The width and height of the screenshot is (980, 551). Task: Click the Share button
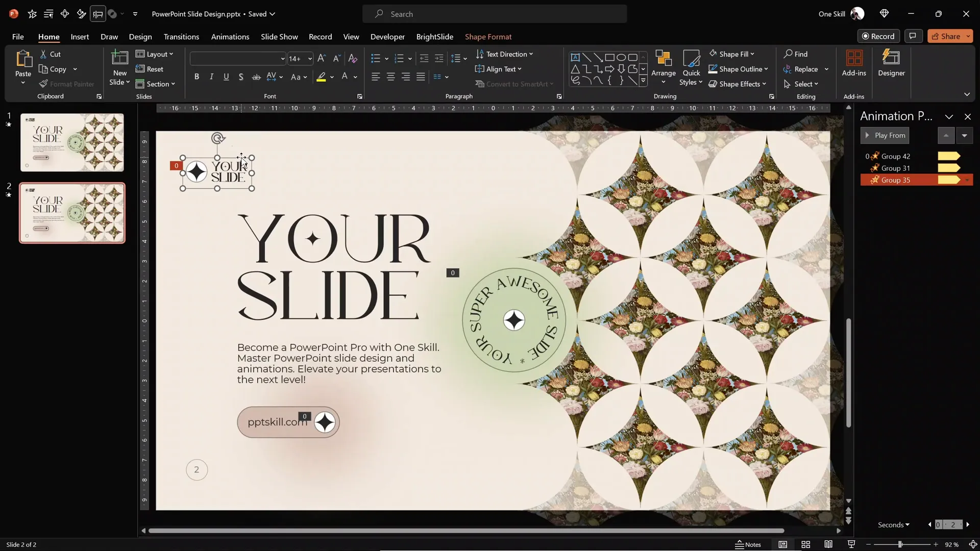click(x=945, y=36)
